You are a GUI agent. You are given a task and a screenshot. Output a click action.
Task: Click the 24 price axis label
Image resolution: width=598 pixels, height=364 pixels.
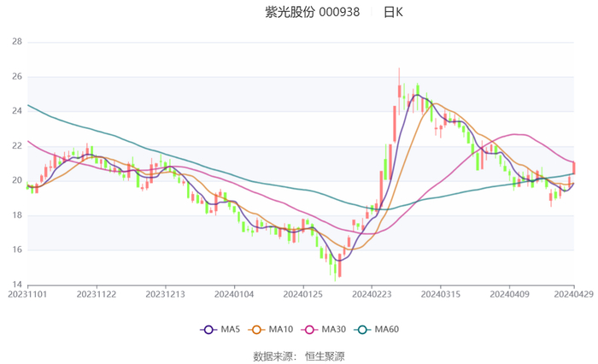click(x=16, y=111)
